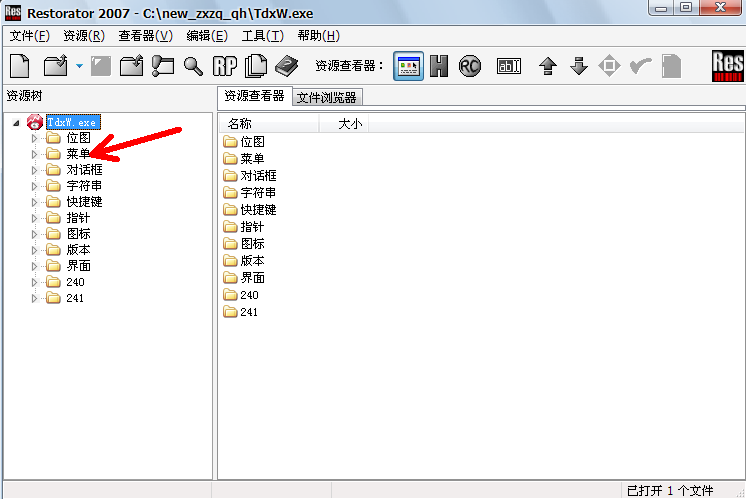Switch to RC view mode icon
746x499 pixels.
tap(470, 66)
